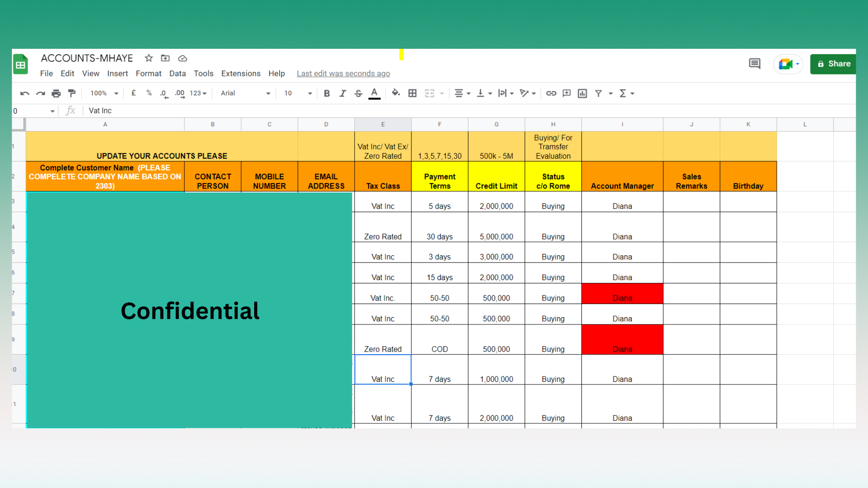Open the 100% zoom dropdown

click(104, 94)
